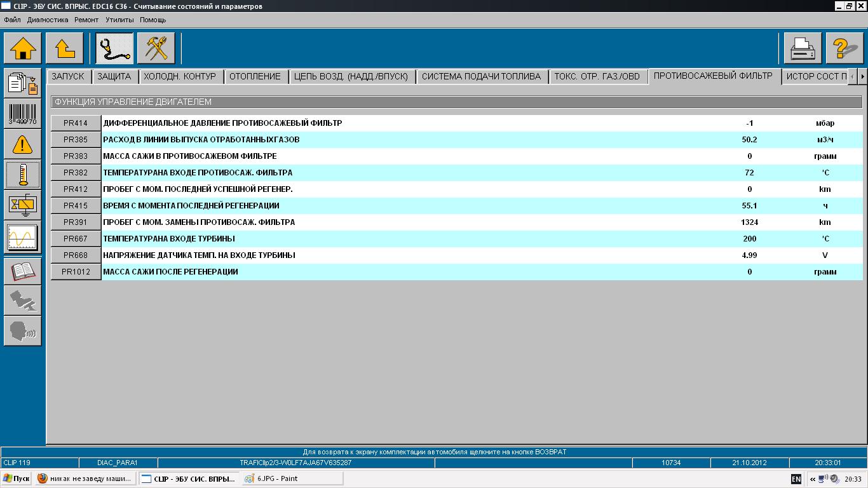Select the stethoscope diagnostics icon

coord(114,48)
